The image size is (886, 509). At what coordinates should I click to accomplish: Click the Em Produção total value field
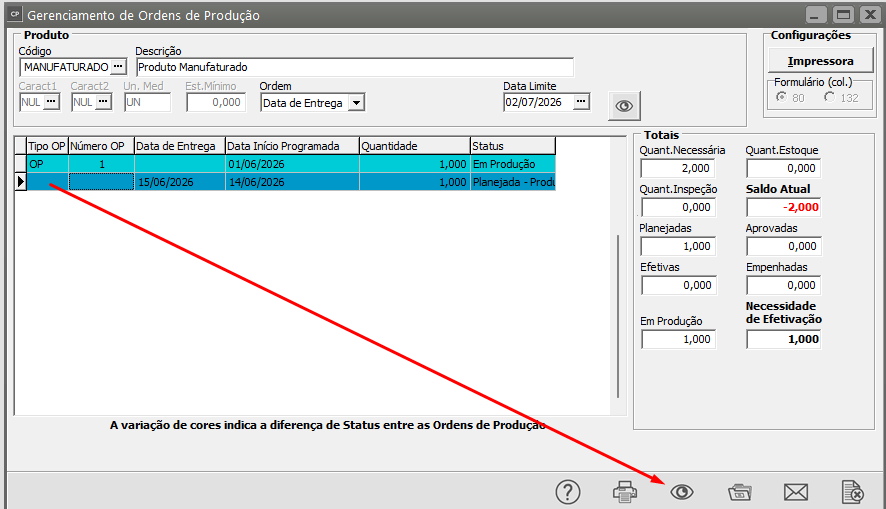(678, 340)
